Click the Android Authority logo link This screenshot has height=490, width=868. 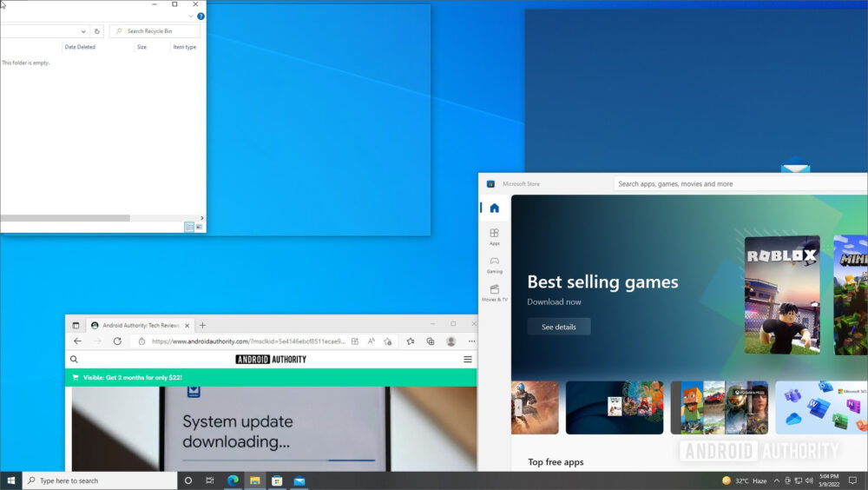[x=271, y=359]
